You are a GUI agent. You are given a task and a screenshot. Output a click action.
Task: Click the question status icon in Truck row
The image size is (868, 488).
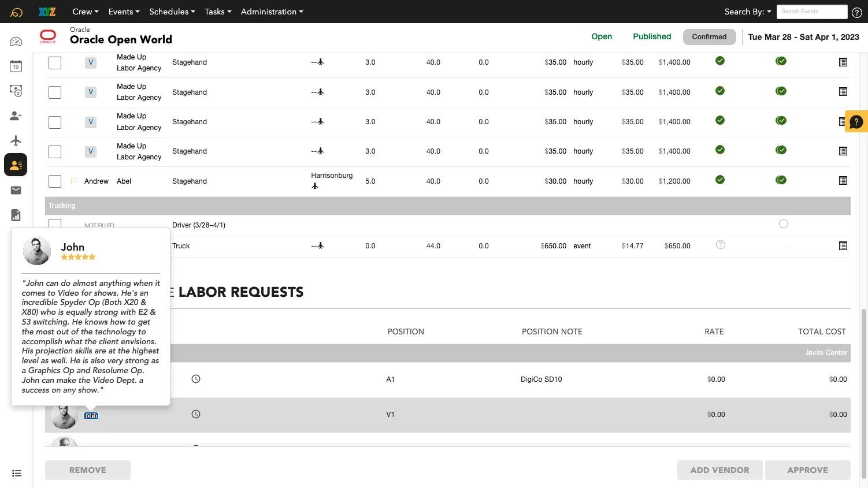coord(721,245)
